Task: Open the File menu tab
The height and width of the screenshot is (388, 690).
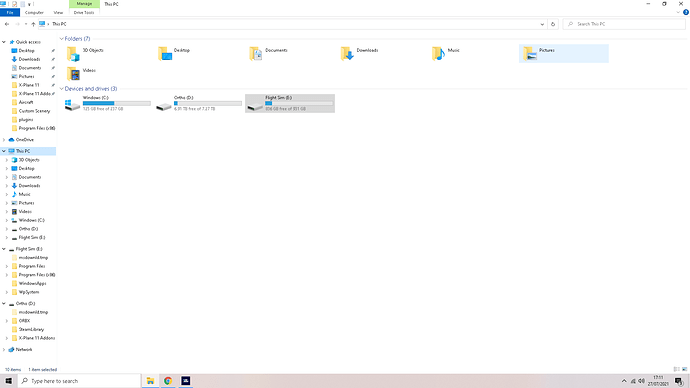Action: coord(10,13)
